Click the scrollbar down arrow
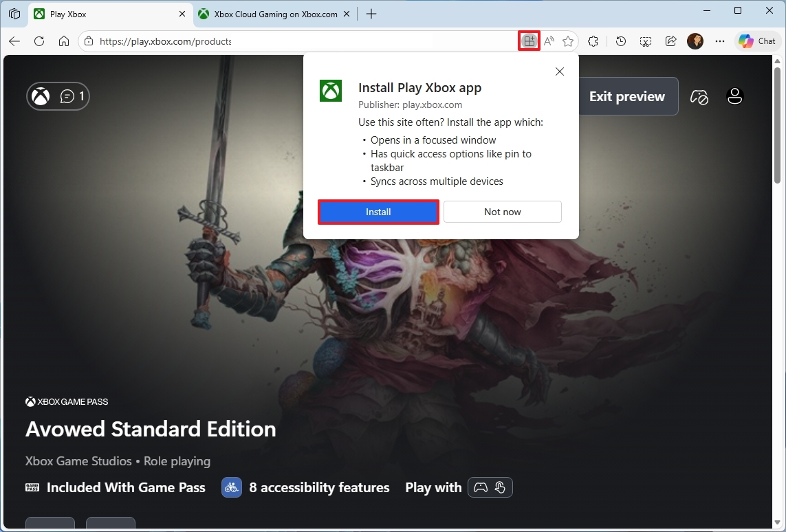 (778, 523)
